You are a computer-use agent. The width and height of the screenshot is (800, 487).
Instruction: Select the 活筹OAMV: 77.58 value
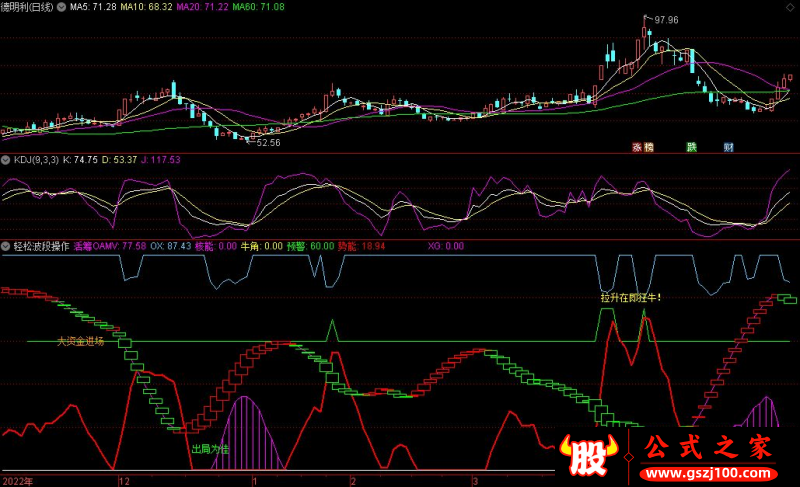(x=110, y=246)
